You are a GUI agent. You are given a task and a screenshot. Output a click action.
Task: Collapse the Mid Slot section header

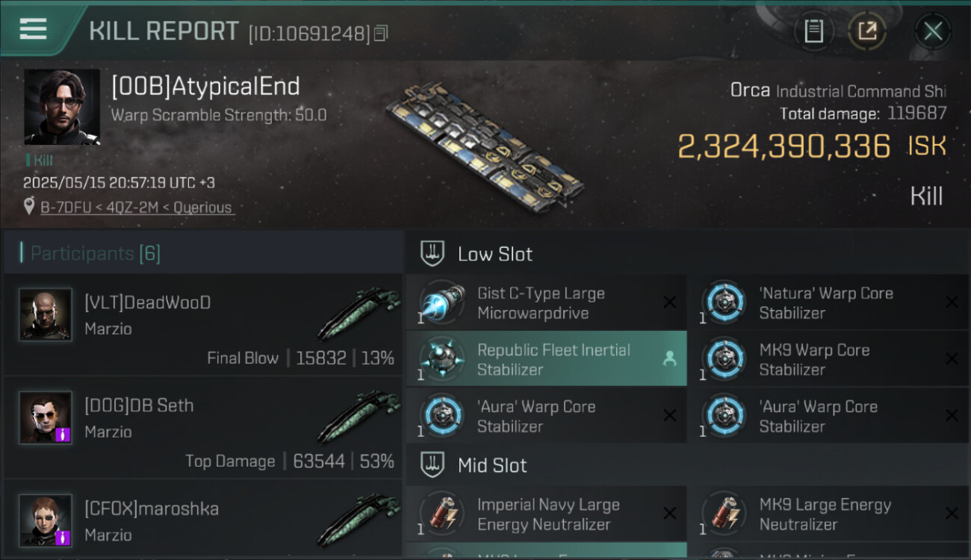coord(492,465)
